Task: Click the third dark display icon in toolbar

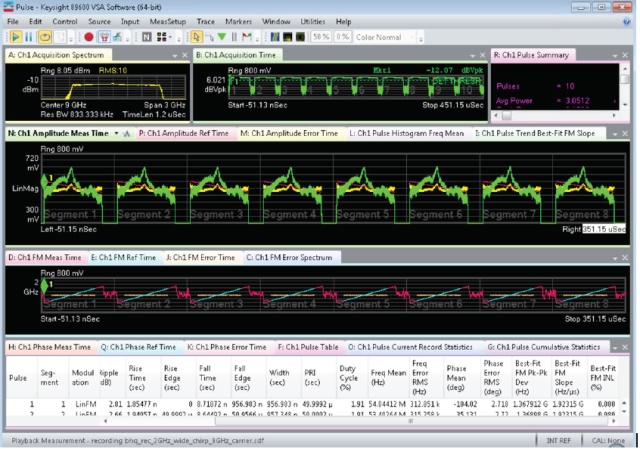Action: click(300, 37)
